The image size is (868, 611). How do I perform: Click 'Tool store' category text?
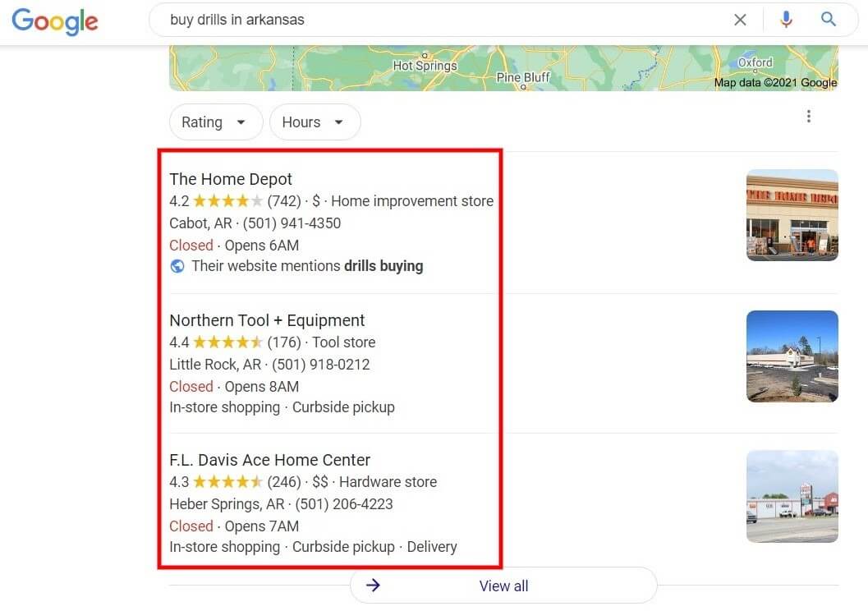344,342
